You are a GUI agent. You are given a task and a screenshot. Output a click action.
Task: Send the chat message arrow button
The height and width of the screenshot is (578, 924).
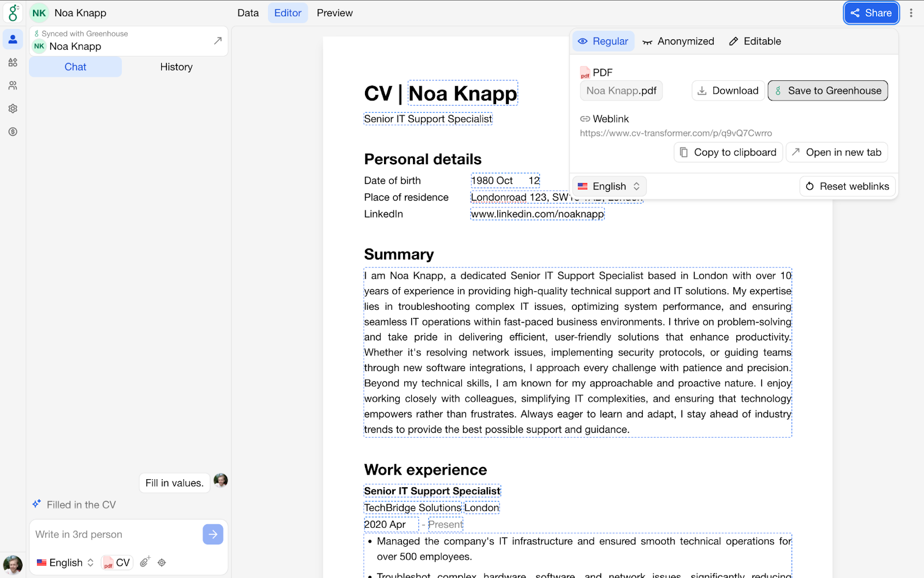213,535
